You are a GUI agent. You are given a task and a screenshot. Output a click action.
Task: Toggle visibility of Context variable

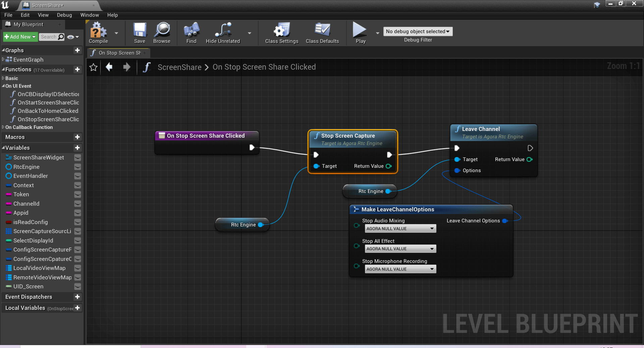pos(77,185)
